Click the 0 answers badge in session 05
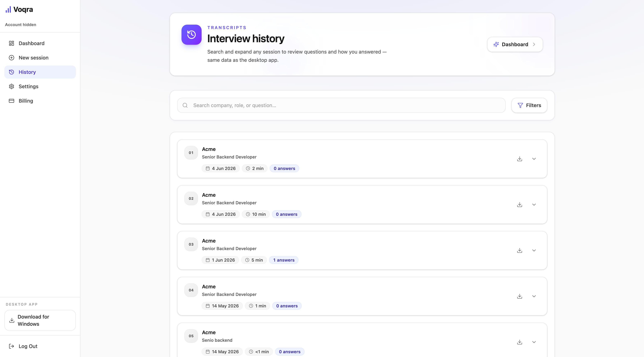This screenshot has height=357, width=644. point(289,351)
